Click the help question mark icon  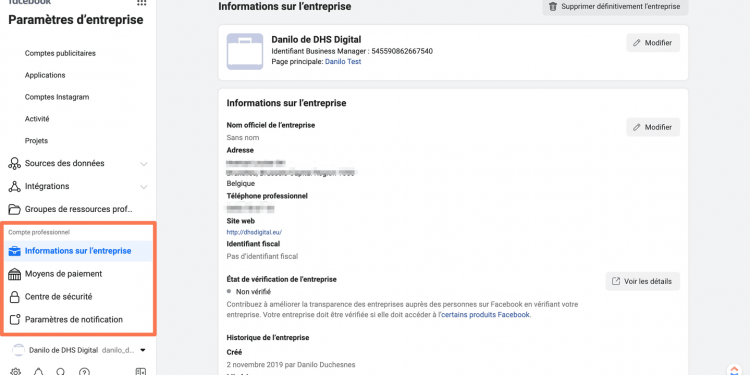84,372
